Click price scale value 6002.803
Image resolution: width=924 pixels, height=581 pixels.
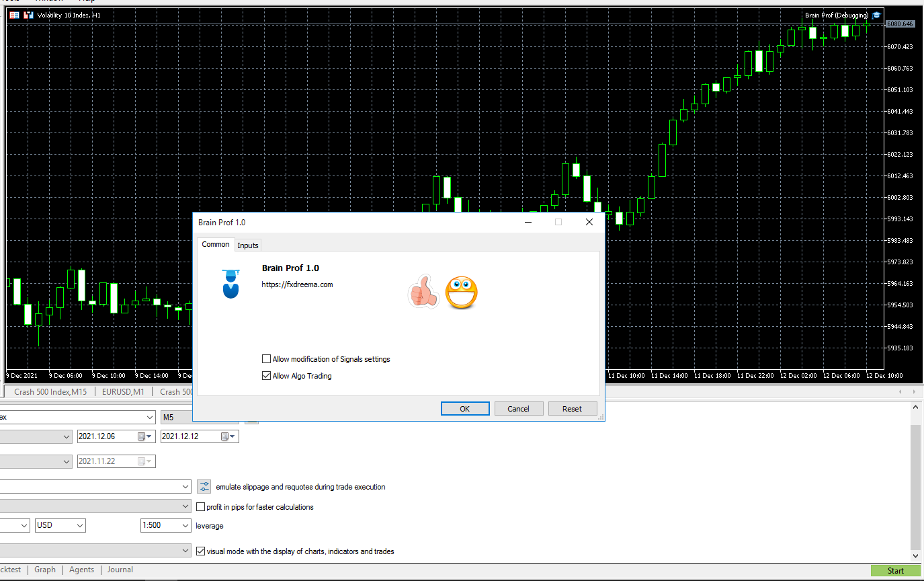click(x=900, y=197)
